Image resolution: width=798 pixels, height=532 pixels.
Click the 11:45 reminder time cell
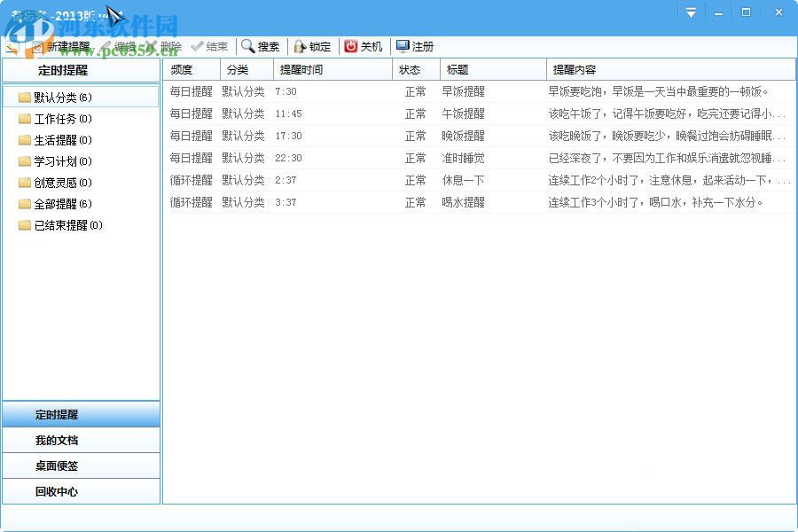click(288, 114)
